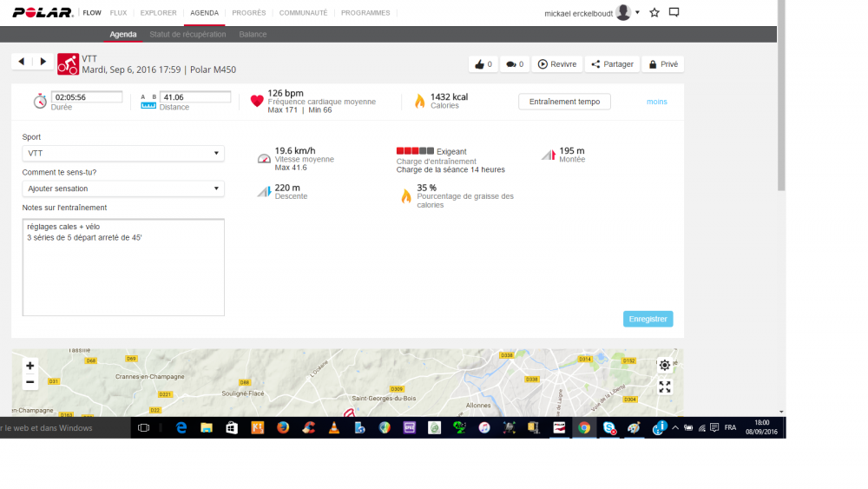Click the red VTT cycling sport icon
868x489 pixels.
pos(68,64)
